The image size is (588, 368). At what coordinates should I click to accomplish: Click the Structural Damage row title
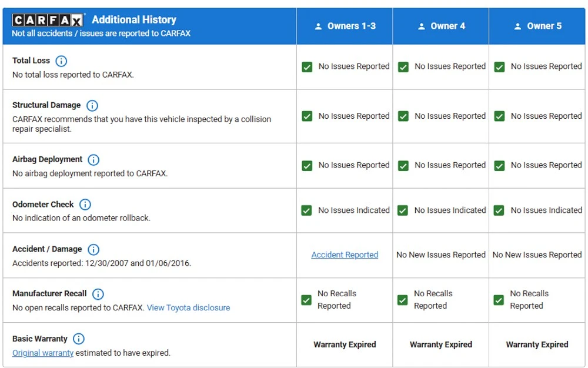point(46,105)
